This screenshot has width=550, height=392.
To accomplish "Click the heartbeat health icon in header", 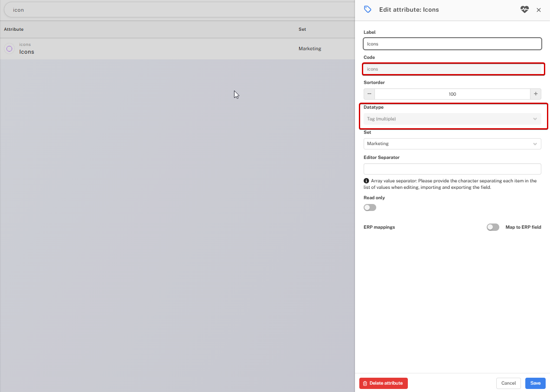I will tap(524, 10).
